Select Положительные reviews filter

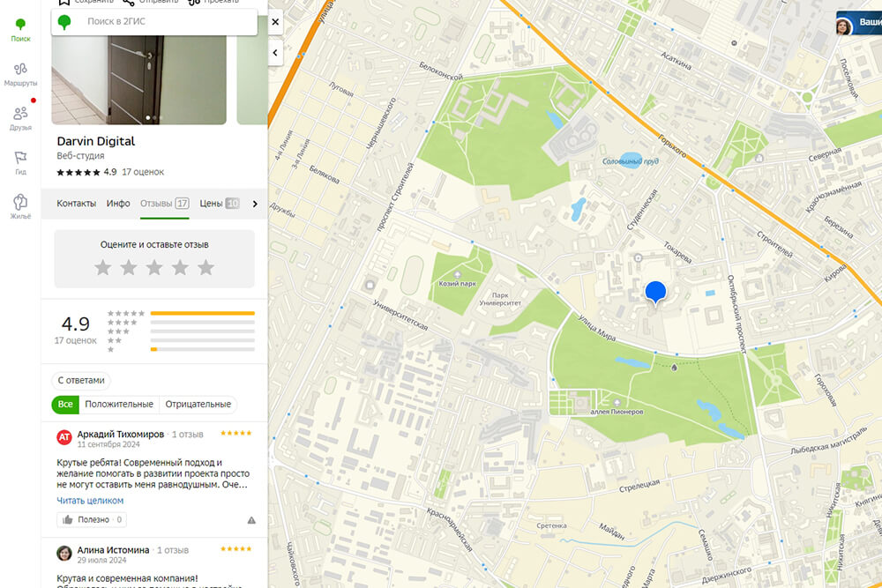coord(119,404)
